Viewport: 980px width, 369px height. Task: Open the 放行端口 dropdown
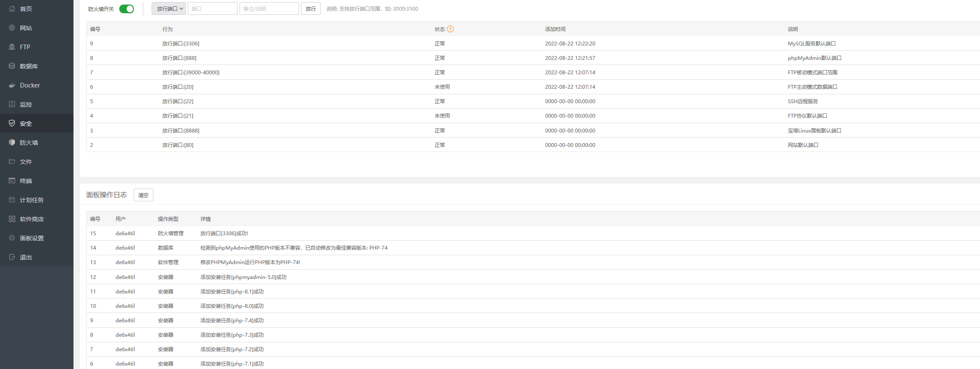click(169, 8)
